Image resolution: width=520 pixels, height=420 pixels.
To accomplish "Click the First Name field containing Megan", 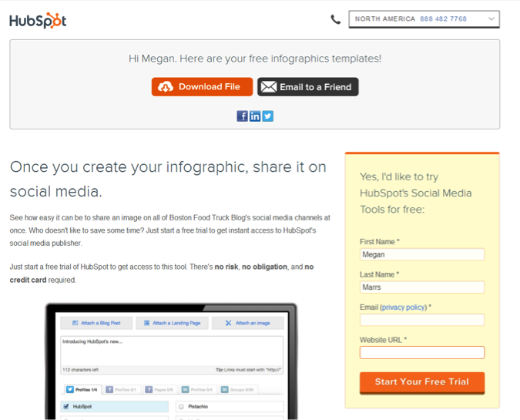I will (x=422, y=254).
